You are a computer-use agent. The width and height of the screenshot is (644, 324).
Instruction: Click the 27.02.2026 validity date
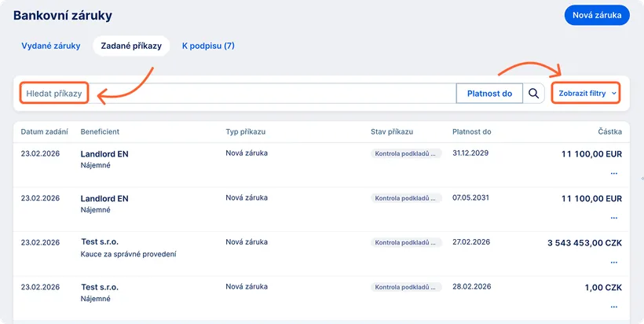[x=471, y=241]
